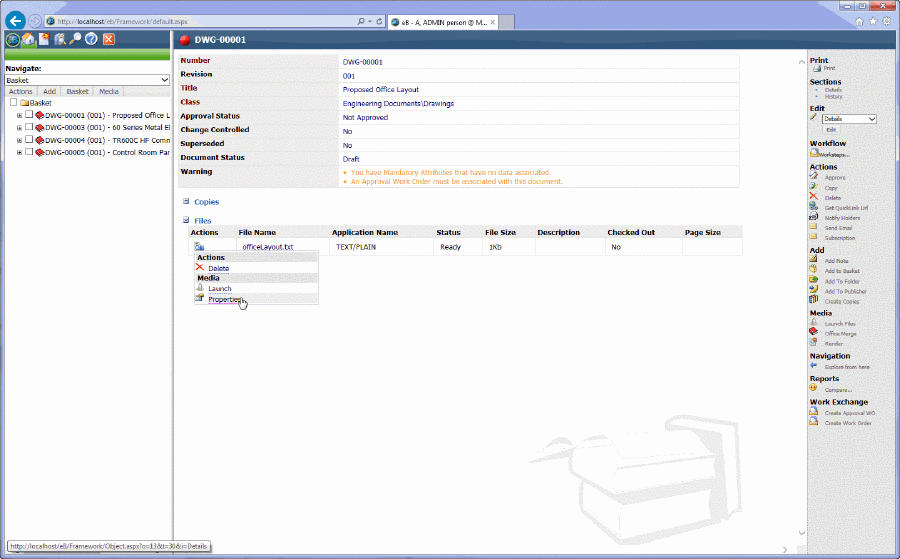The height and width of the screenshot is (559, 900).
Task: Expand the DWG-00005 tree node
Action: point(19,153)
